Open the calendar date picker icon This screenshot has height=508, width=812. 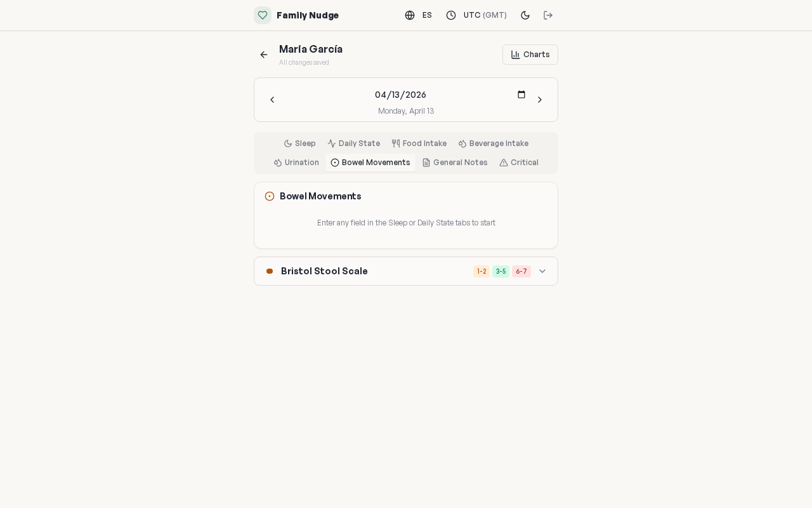click(x=521, y=95)
